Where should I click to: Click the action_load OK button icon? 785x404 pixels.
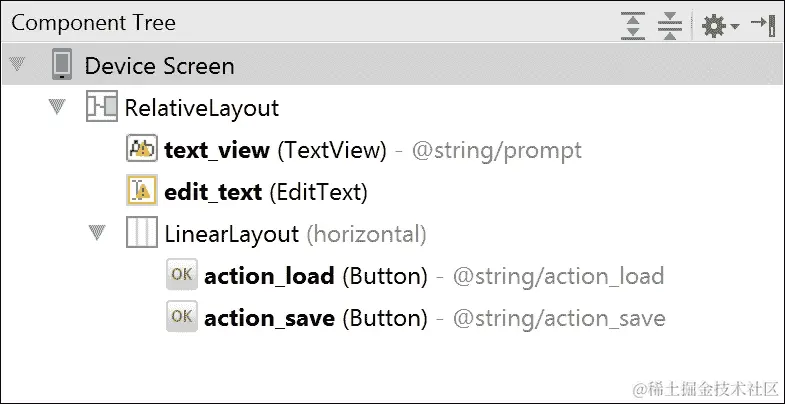point(181,276)
